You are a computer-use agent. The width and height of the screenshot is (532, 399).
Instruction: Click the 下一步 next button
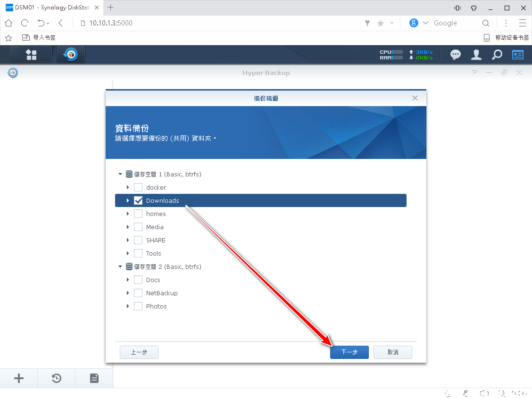[349, 352]
